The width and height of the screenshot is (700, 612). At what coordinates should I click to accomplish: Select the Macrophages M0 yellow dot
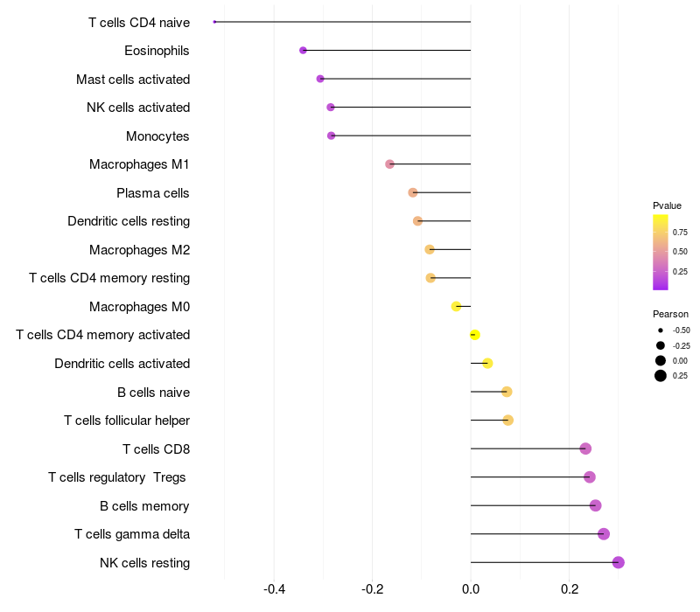456,307
